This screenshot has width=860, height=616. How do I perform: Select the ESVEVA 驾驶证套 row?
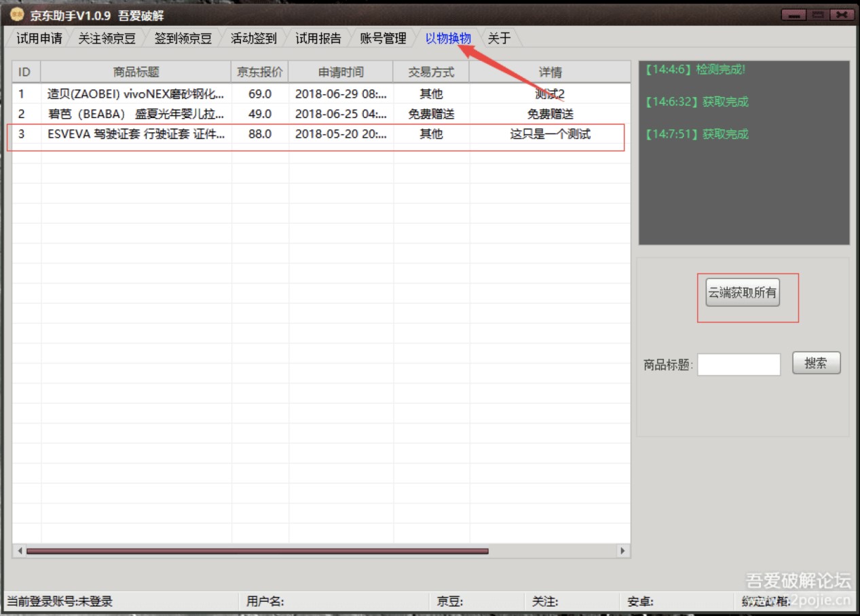[x=136, y=134]
